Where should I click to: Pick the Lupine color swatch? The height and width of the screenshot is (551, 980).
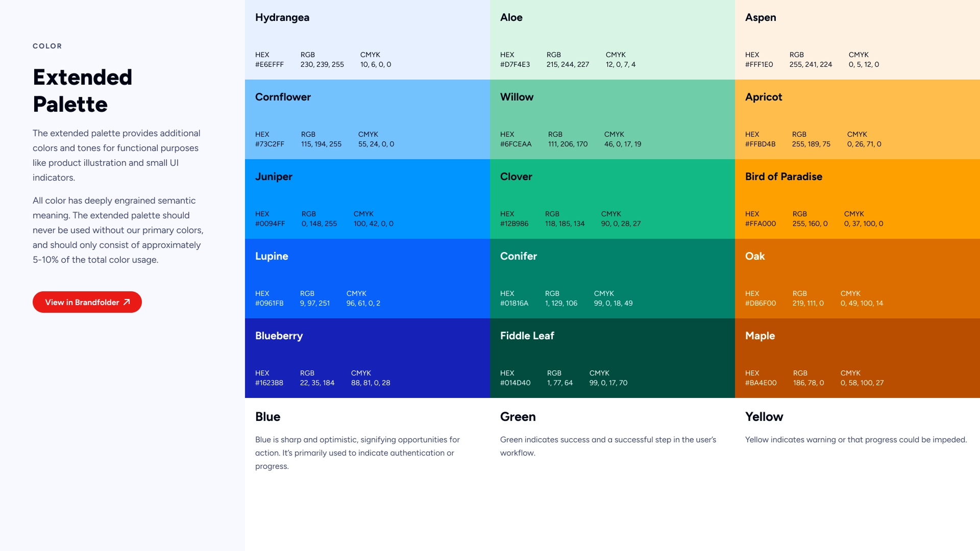tap(367, 279)
